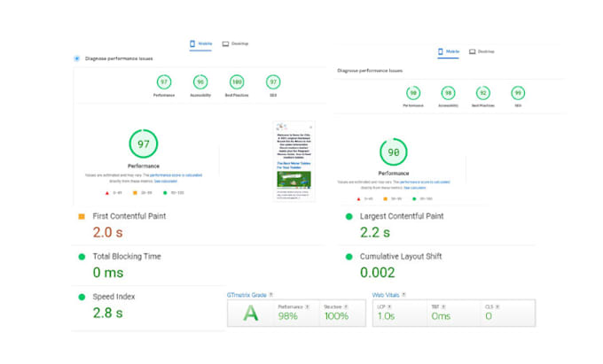Open 'performance score is calculated' link, right report
603x364 pixels.
click(425, 182)
